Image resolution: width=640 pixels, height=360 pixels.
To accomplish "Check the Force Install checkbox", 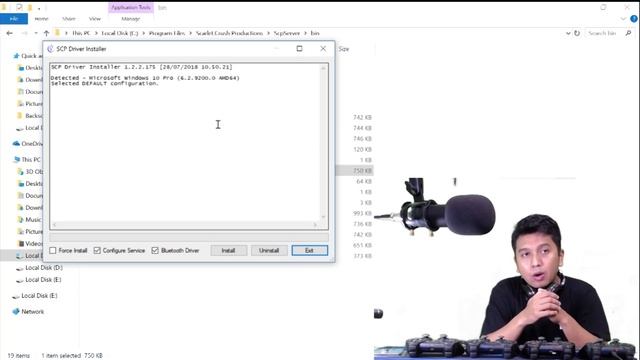I will 53,250.
